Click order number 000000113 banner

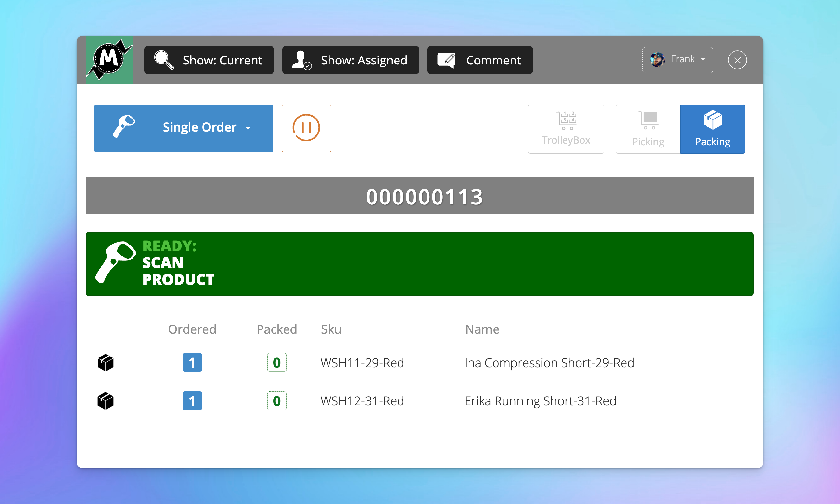(x=420, y=196)
